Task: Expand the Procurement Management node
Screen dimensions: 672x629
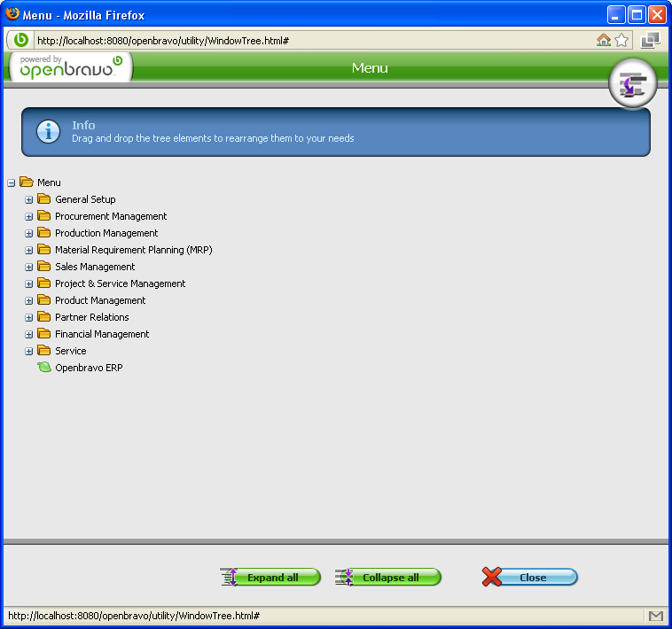Action: click(x=28, y=217)
